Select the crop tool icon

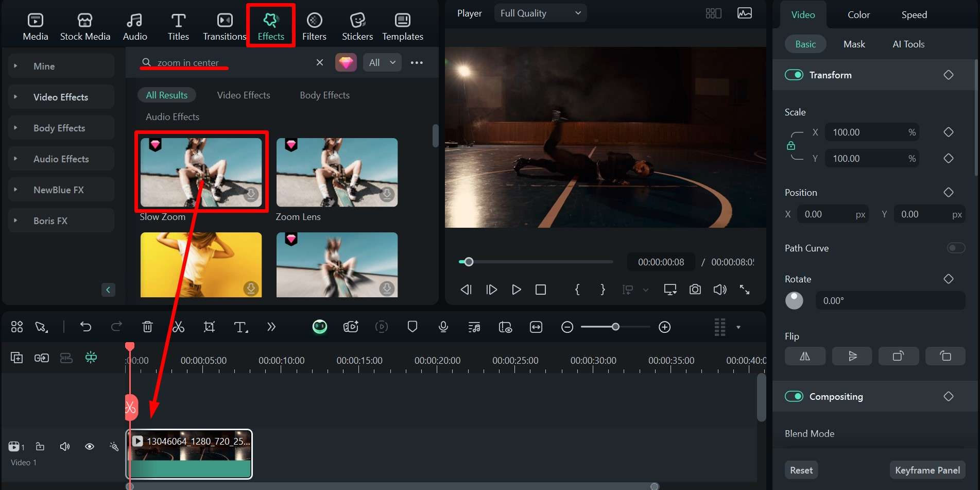click(209, 327)
